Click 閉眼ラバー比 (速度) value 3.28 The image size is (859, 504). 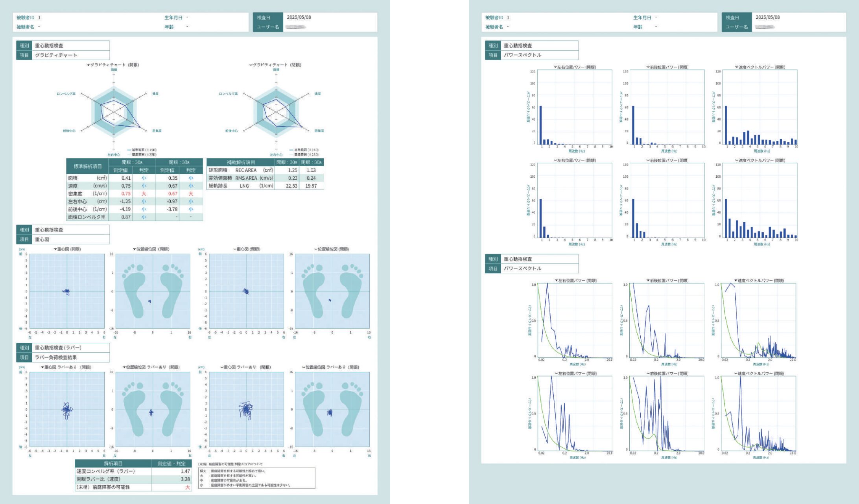pyautogui.click(x=185, y=479)
